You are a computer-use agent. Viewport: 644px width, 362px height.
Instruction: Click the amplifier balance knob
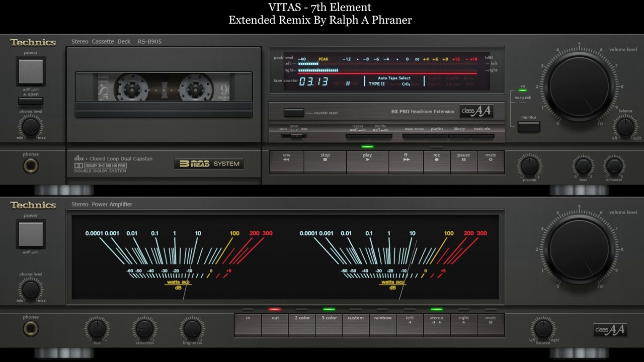543,329
